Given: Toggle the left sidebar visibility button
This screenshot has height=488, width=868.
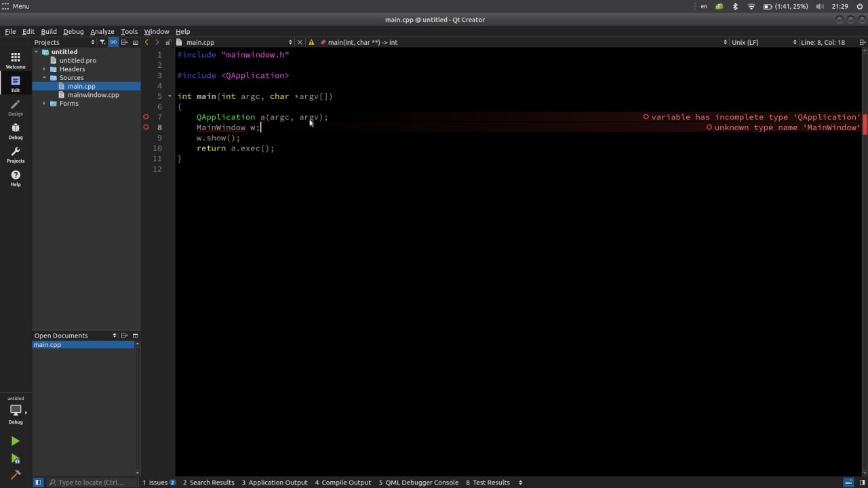Looking at the screenshot, I should (x=38, y=483).
